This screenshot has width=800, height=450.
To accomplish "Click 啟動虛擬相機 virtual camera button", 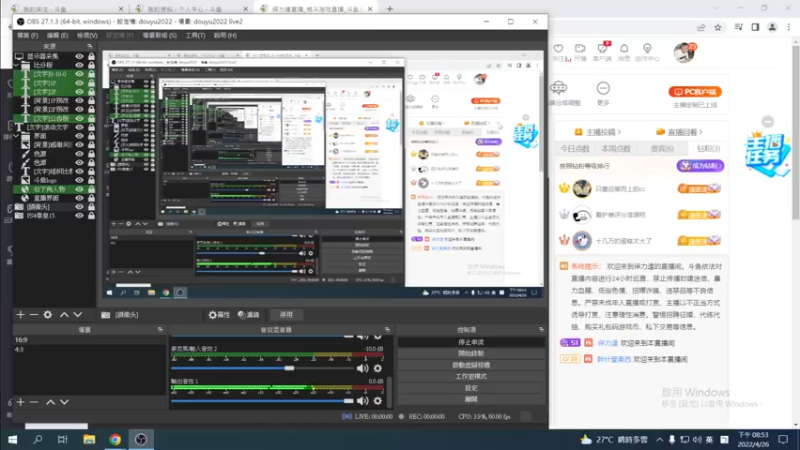I will click(470, 365).
